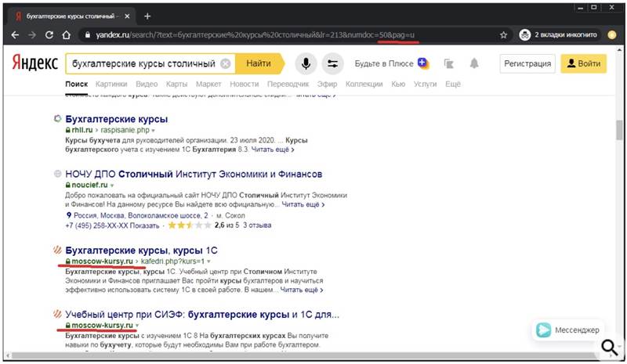The width and height of the screenshot is (627, 364).
Task: Open the Переводчик tab
Action: pos(288,85)
